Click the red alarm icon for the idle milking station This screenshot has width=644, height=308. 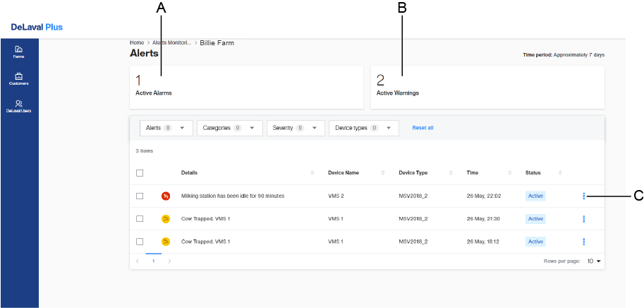166,196
